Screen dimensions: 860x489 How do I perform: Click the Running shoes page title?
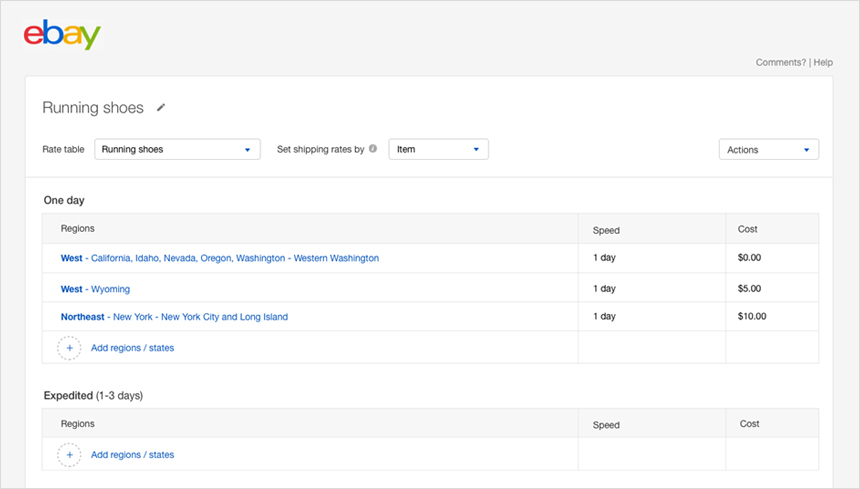[93, 108]
